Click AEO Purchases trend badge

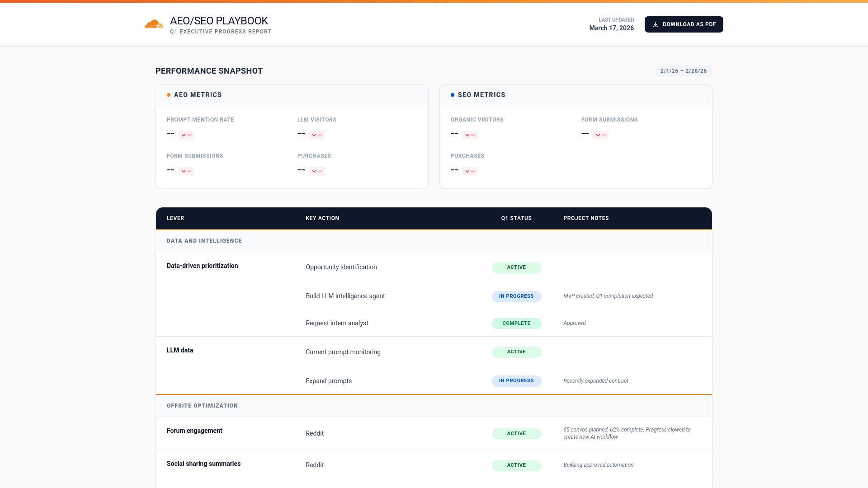coord(316,171)
